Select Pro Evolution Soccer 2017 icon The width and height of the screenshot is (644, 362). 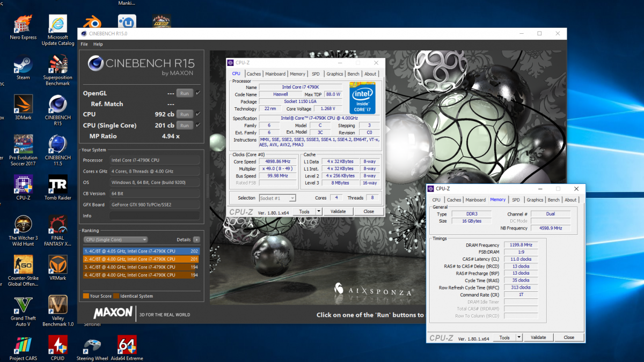pos(23,151)
